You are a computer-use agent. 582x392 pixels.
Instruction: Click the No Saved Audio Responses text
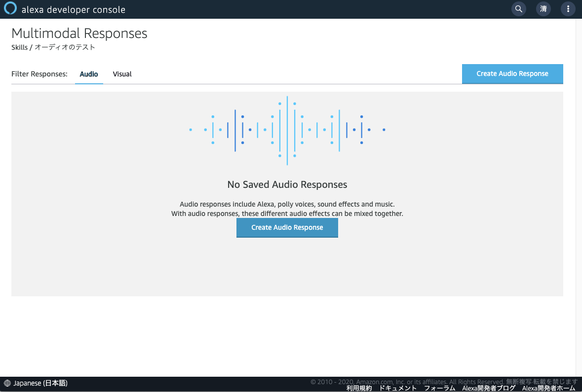pyautogui.click(x=287, y=185)
